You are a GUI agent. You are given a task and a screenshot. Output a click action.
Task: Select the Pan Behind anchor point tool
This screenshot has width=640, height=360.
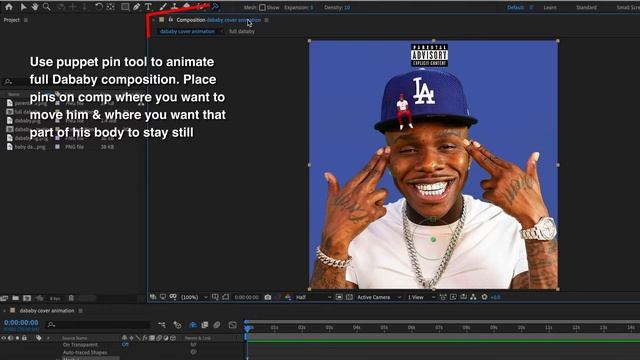click(x=111, y=7)
